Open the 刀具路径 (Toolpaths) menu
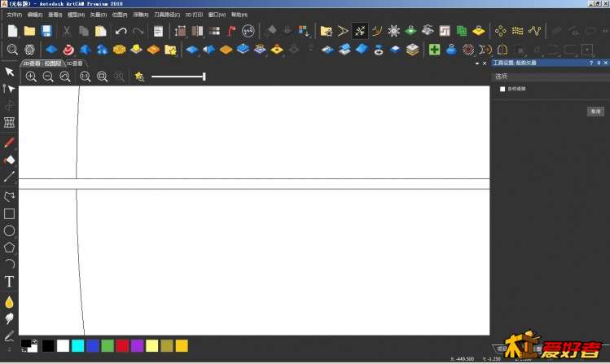Viewport: 610px width, 364px height. (165, 15)
